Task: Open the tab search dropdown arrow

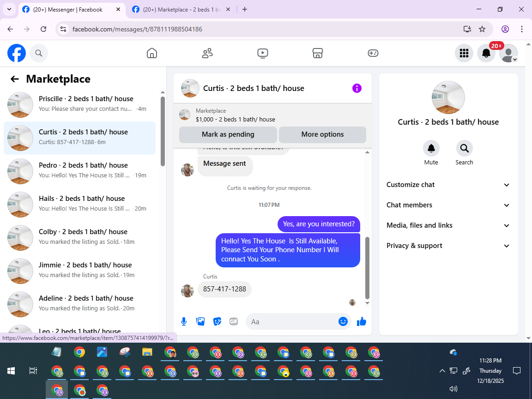Action: click(x=10, y=10)
